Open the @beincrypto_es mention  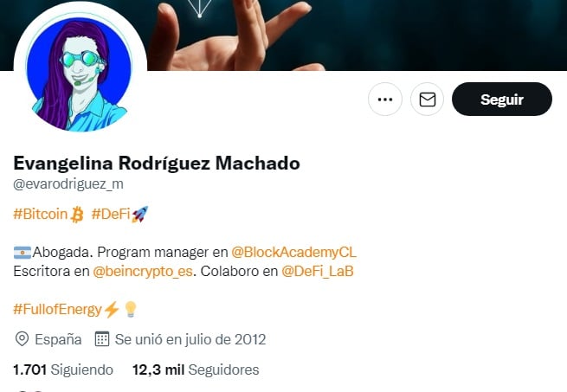[143, 271]
